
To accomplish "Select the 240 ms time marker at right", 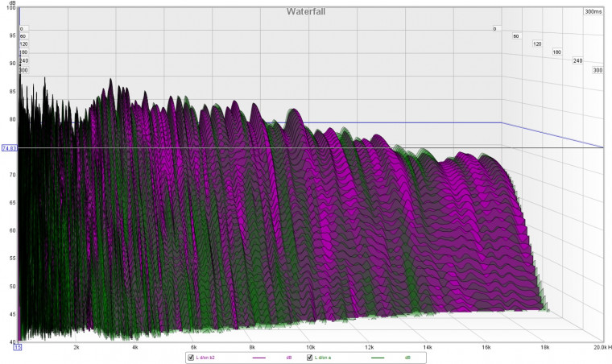I will (x=577, y=60).
